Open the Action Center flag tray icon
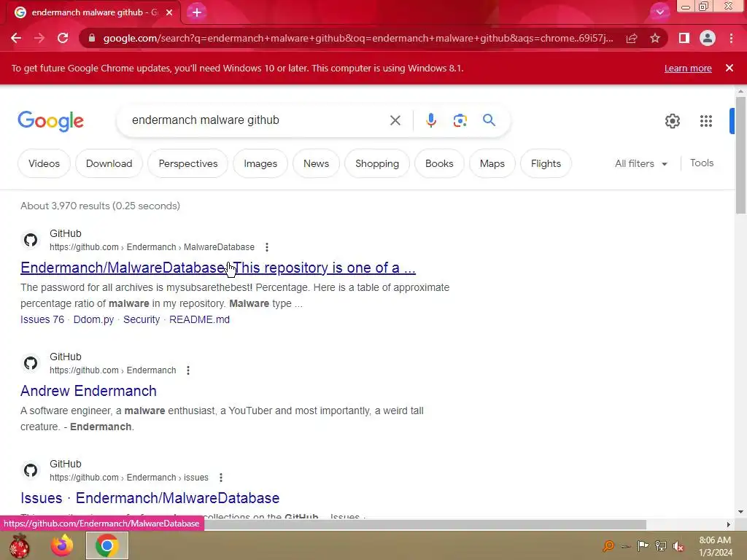Image resolution: width=747 pixels, height=560 pixels. (x=643, y=545)
